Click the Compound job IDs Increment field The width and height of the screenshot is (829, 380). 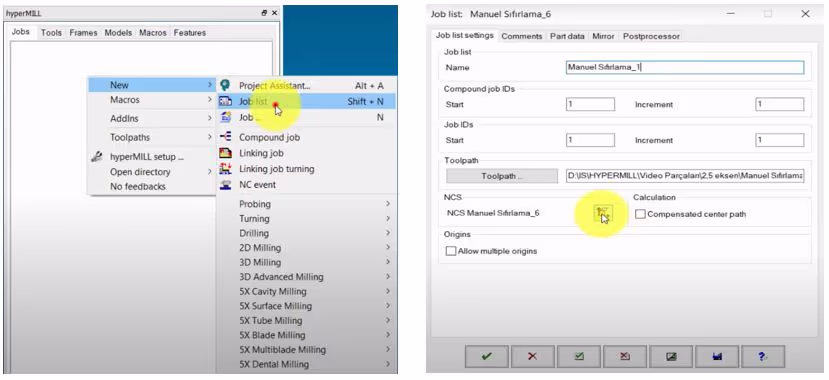[780, 104]
